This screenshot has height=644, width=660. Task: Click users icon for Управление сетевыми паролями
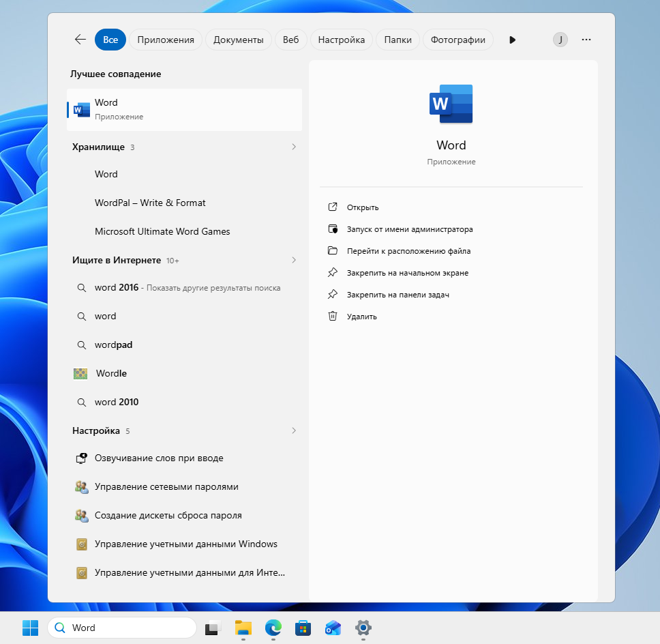(82, 487)
